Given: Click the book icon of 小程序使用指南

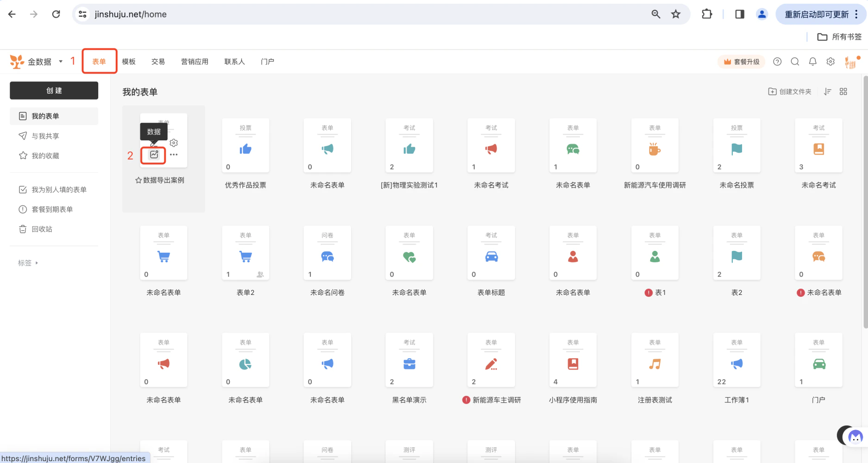Looking at the screenshot, I should (x=573, y=364).
